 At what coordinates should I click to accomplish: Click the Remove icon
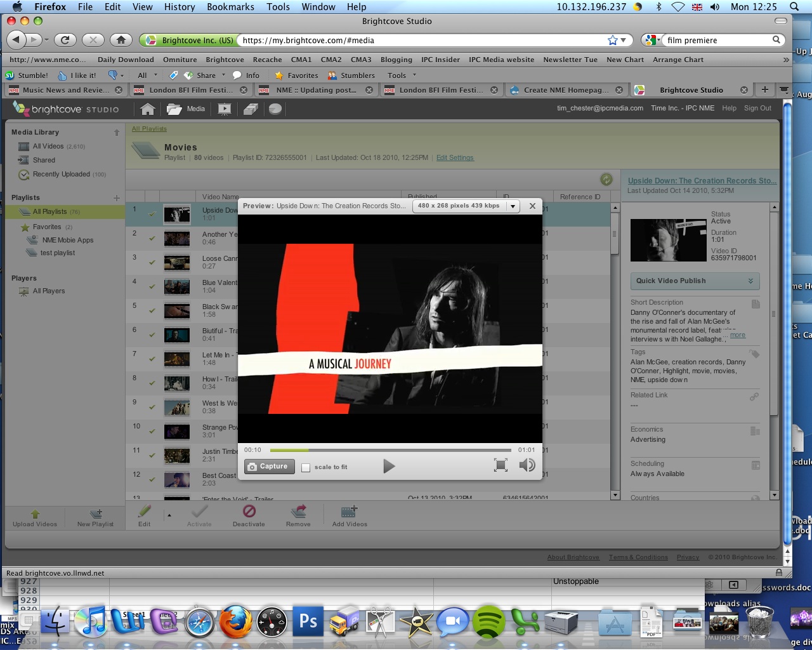pos(298,511)
